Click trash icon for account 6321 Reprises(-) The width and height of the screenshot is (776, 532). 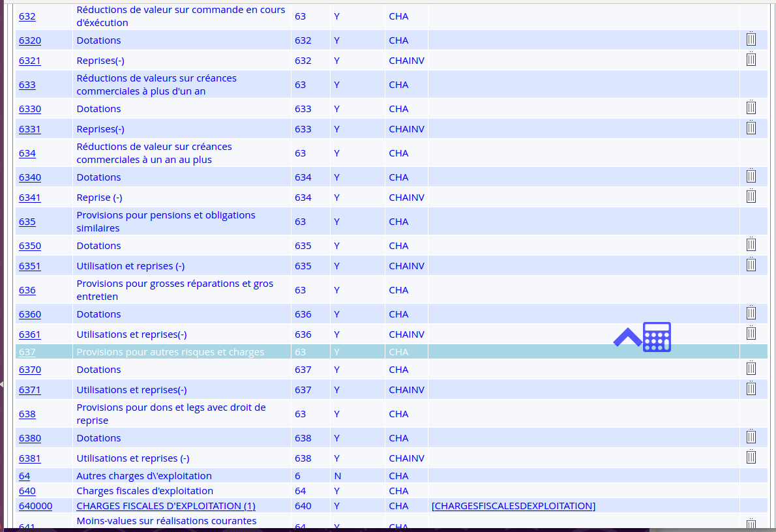[751, 60]
